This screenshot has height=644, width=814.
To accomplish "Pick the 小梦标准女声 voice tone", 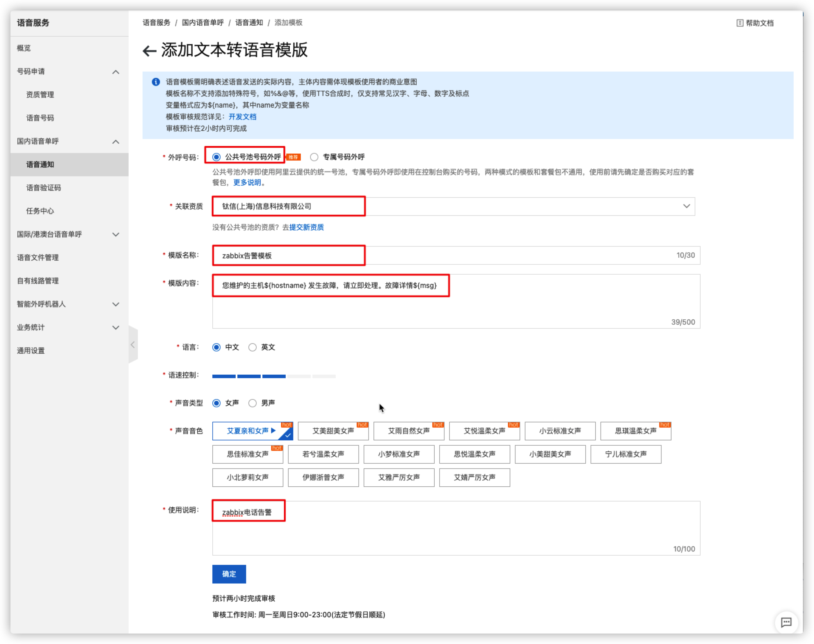I will (x=399, y=454).
